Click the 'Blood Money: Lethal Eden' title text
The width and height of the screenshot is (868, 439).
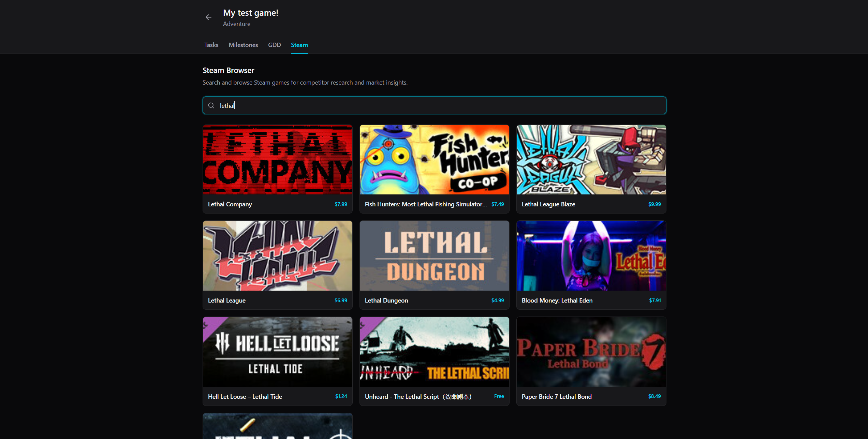coord(557,301)
